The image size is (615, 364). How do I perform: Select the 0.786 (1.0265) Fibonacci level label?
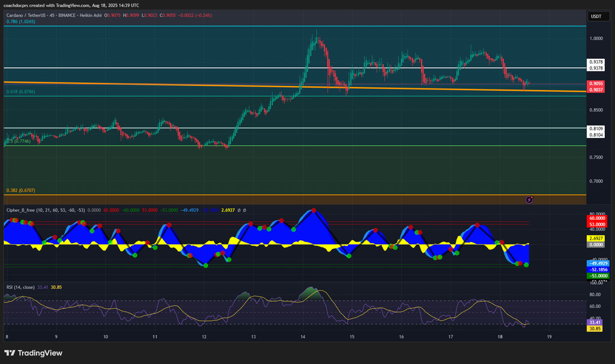click(20, 22)
